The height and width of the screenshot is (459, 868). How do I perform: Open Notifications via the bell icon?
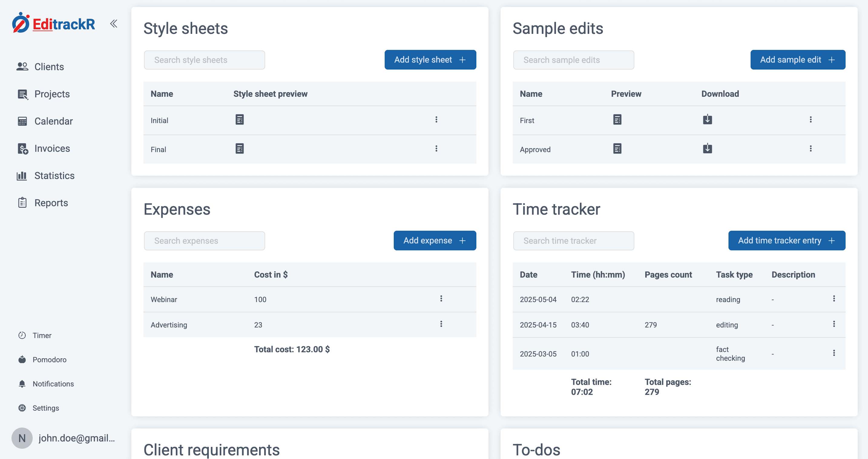click(22, 384)
